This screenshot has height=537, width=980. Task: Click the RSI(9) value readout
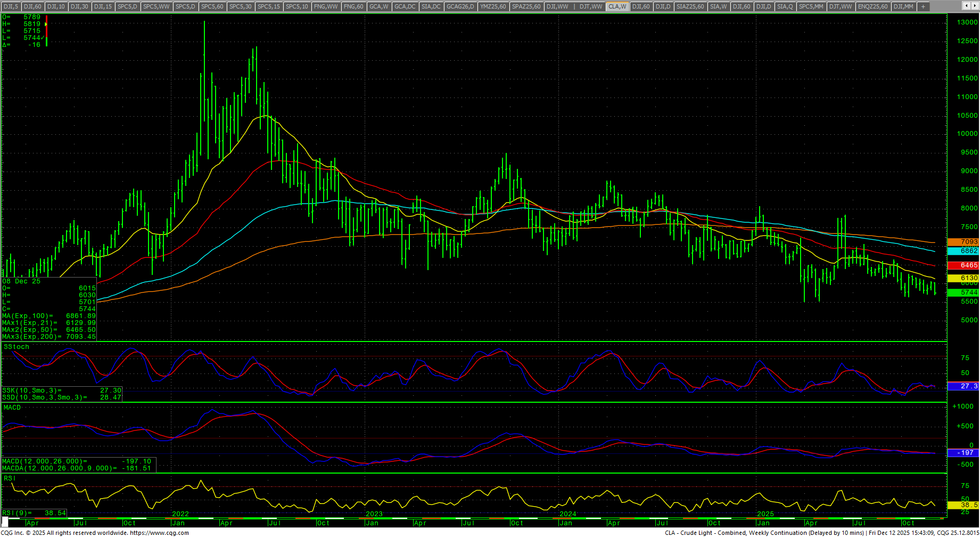coord(55,513)
